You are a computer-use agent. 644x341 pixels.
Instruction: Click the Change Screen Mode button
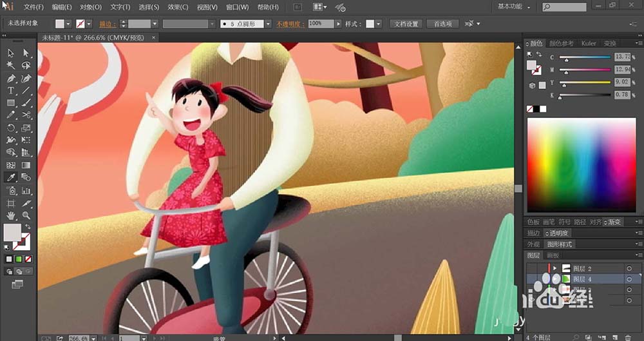[x=17, y=284]
